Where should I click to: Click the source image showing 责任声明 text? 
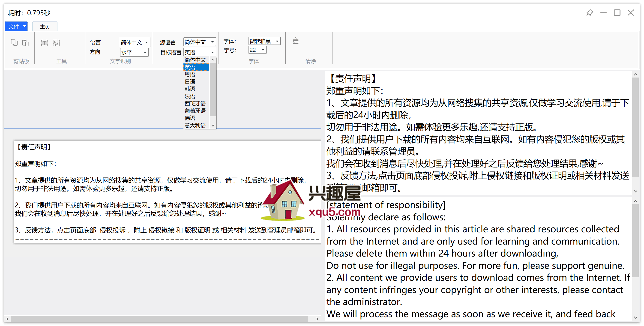(x=168, y=192)
